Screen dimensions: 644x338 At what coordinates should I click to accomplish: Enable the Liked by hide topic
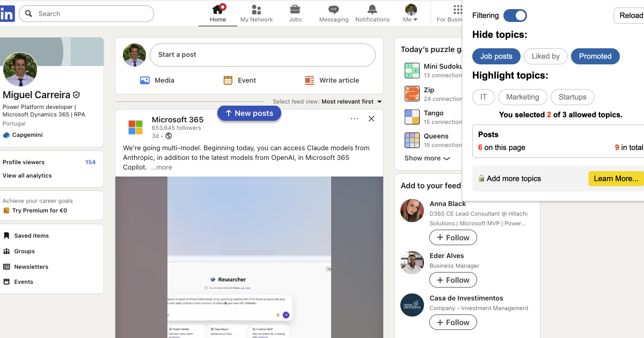[x=545, y=56]
